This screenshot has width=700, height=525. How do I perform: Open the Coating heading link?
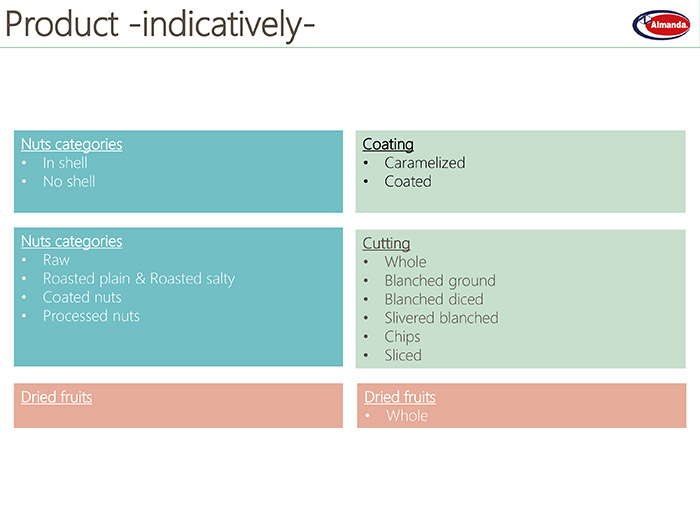pyautogui.click(x=388, y=144)
